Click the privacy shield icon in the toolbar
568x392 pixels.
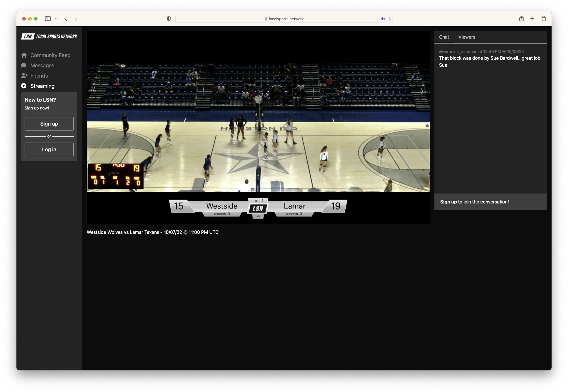[168, 18]
